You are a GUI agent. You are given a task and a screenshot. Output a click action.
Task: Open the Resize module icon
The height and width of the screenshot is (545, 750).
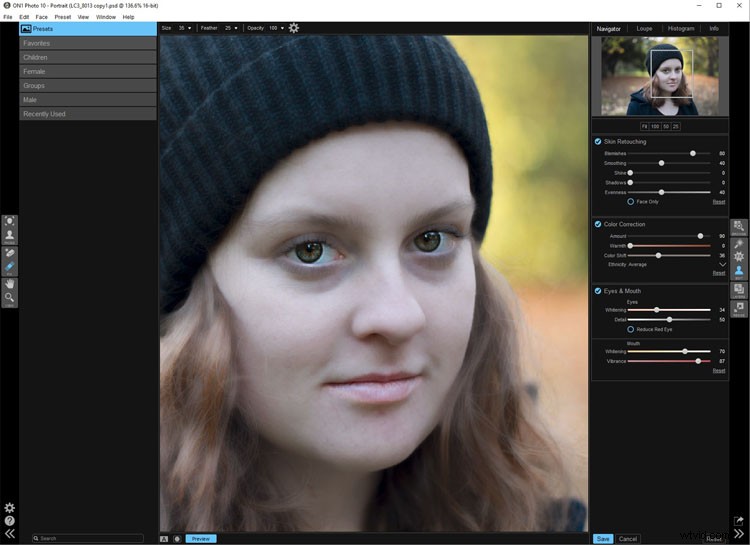(x=739, y=308)
